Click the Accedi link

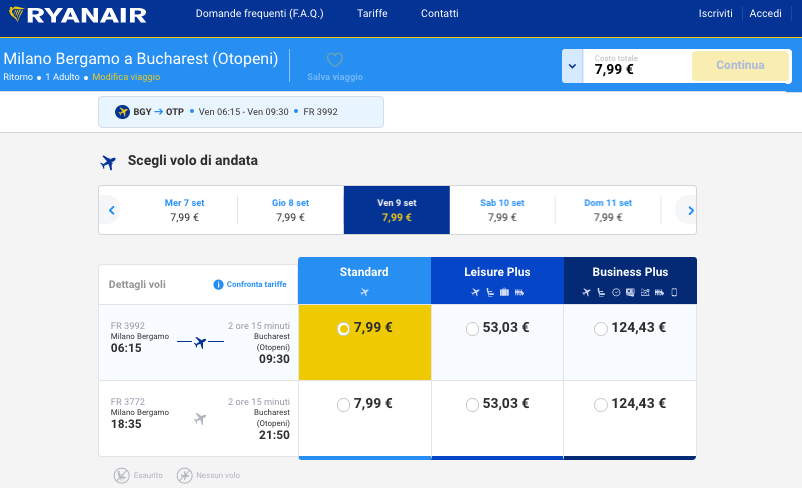click(765, 14)
